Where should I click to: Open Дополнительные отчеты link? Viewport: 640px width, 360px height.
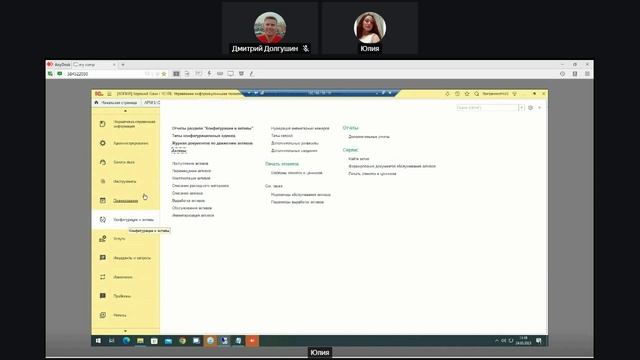pos(369,137)
